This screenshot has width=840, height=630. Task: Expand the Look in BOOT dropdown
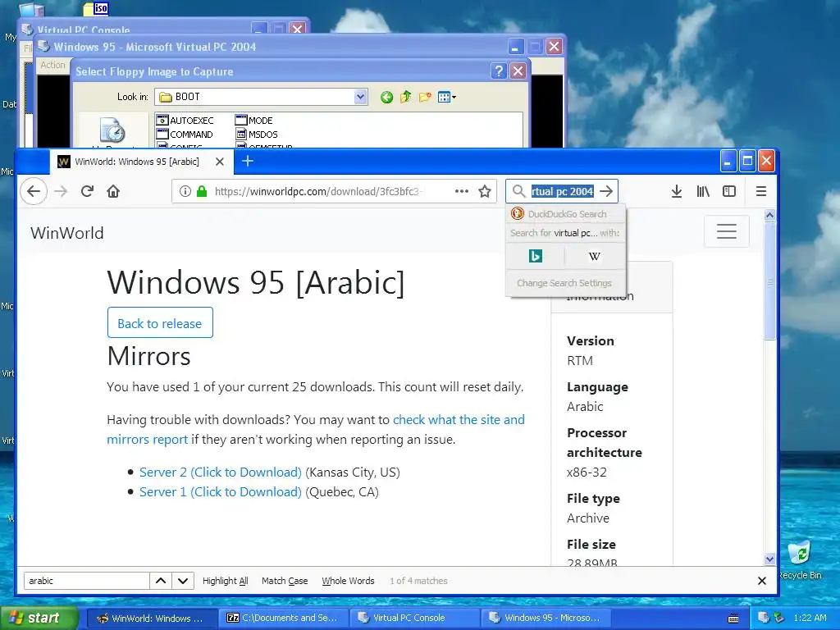[361, 97]
